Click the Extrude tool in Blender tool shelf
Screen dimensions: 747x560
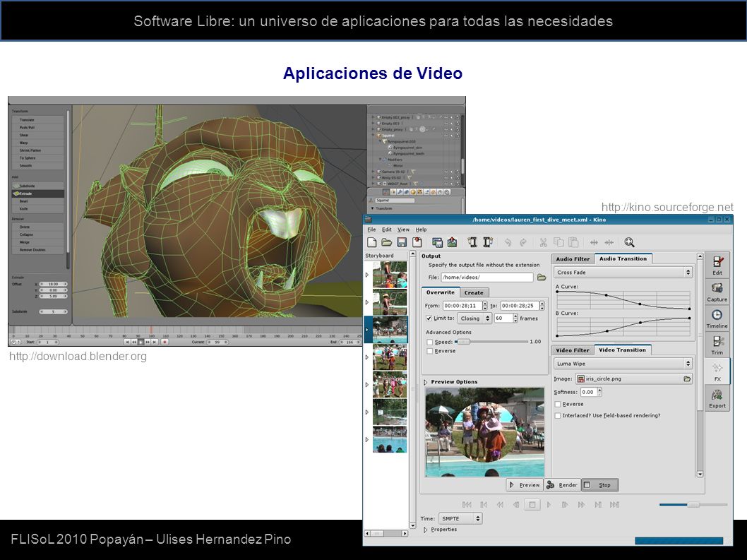pyautogui.click(x=38, y=193)
